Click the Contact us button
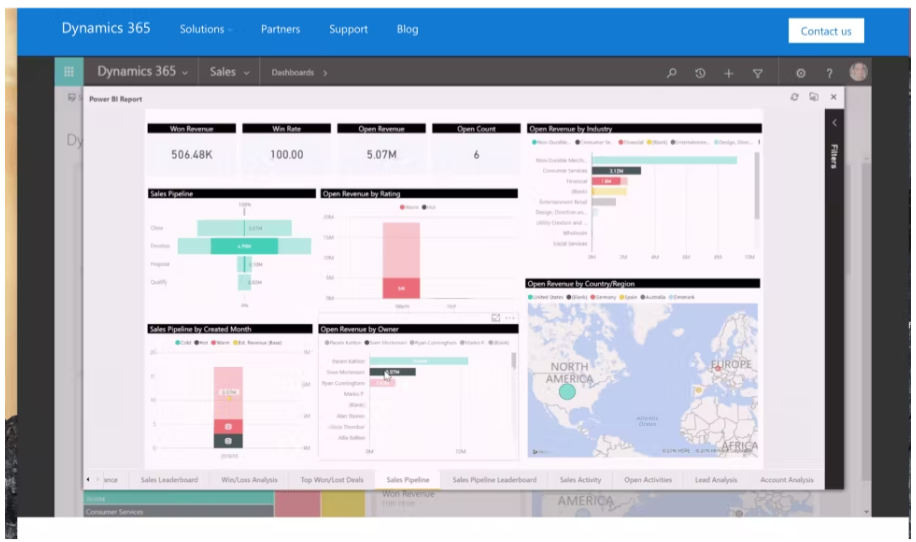Screen dimensions: 916x542 click(826, 31)
